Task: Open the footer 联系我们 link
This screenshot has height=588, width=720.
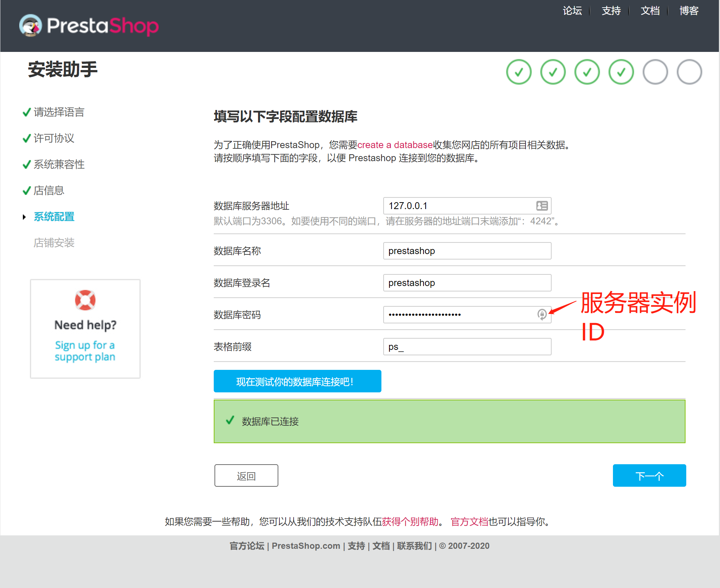Action: 414,546
